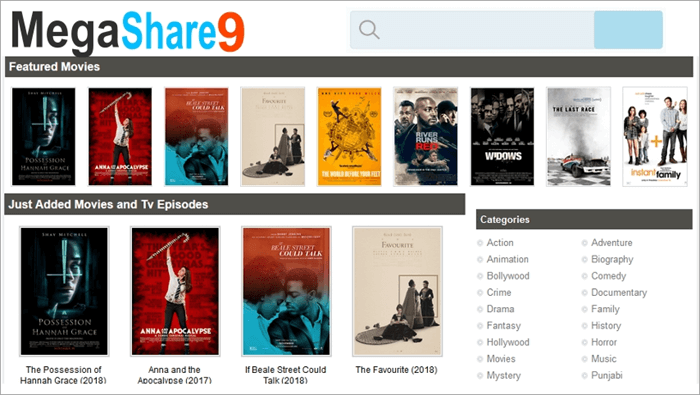The height and width of the screenshot is (395, 700).
Task: Select the Adventure category
Action: click(x=612, y=243)
